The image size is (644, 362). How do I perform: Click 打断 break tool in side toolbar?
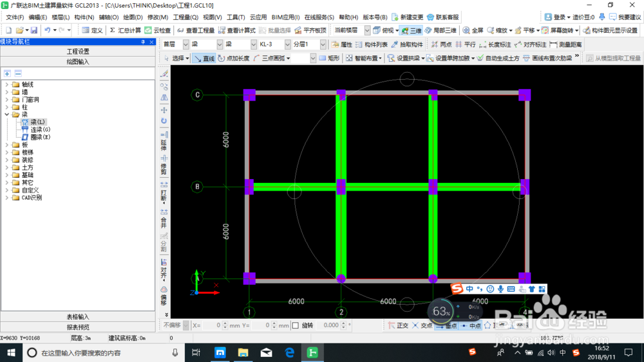coord(164,191)
